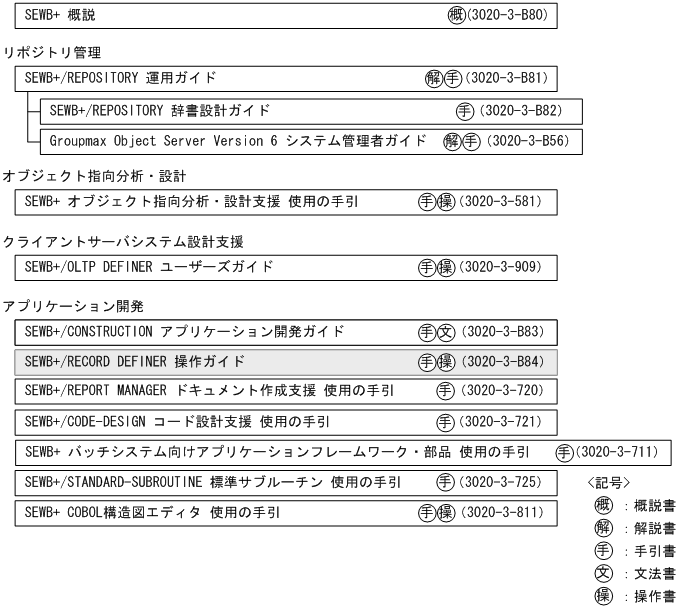680x608 pixels.
Task: Click SEWB+/OLTP DEFINER ユーザーズガイド title
Action: [149, 267]
